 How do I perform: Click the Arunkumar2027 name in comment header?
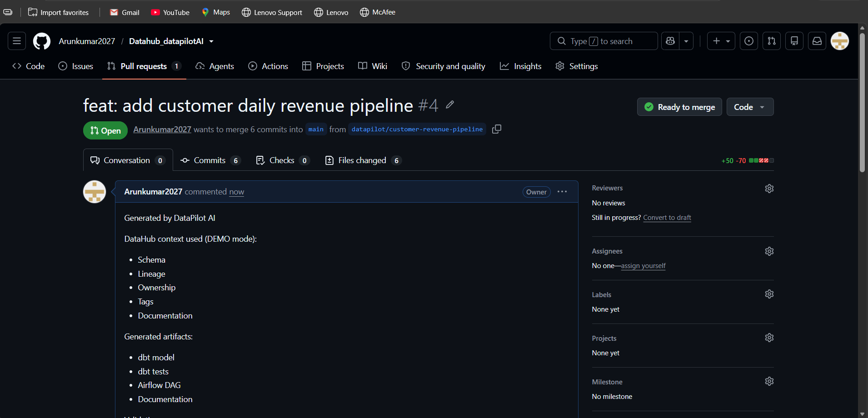tap(153, 192)
